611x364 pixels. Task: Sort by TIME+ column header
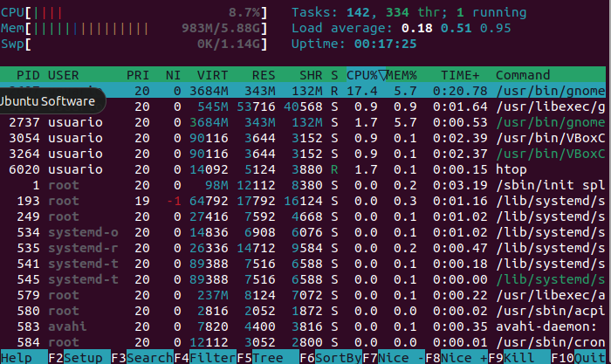click(x=460, y=75)
